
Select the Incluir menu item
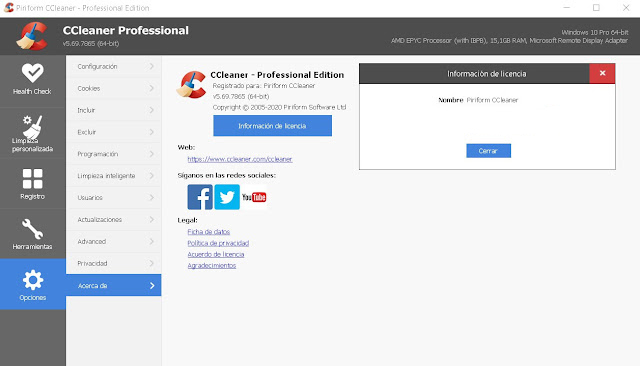[113, 110]
